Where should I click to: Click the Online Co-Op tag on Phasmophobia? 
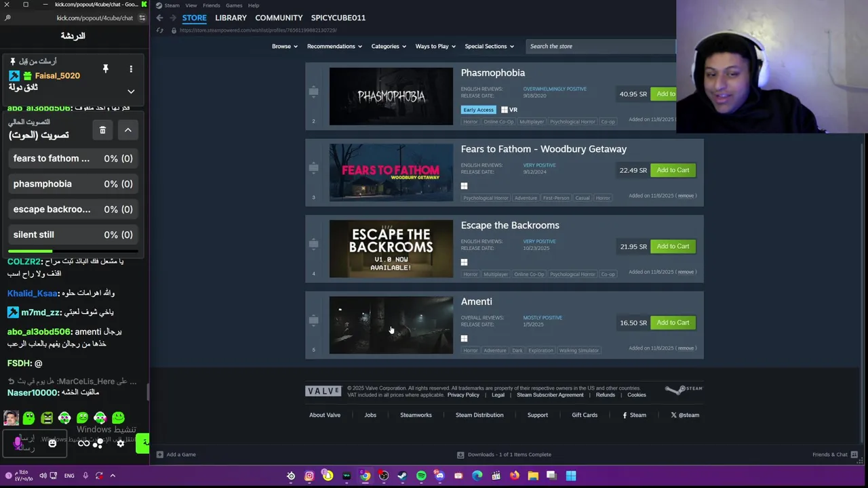(x=498, y=122)
